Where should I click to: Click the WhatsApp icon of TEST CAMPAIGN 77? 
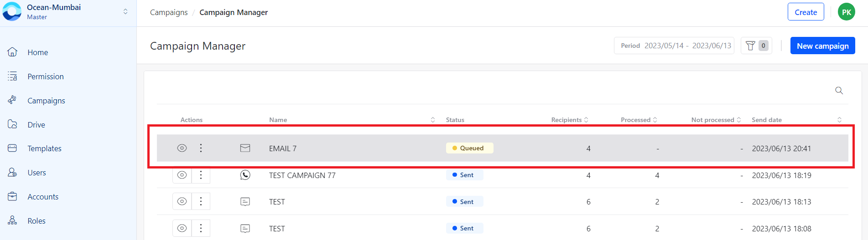(245, 175)
